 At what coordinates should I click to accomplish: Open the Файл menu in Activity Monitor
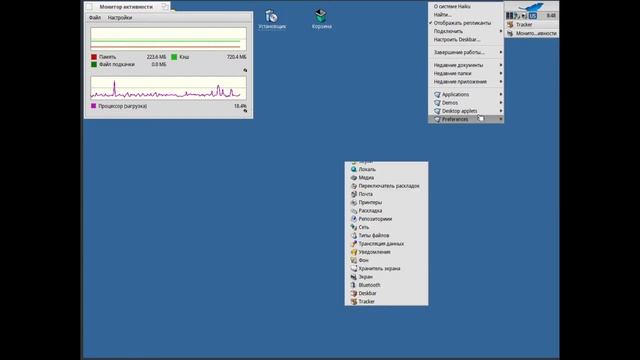pos(95,18)
